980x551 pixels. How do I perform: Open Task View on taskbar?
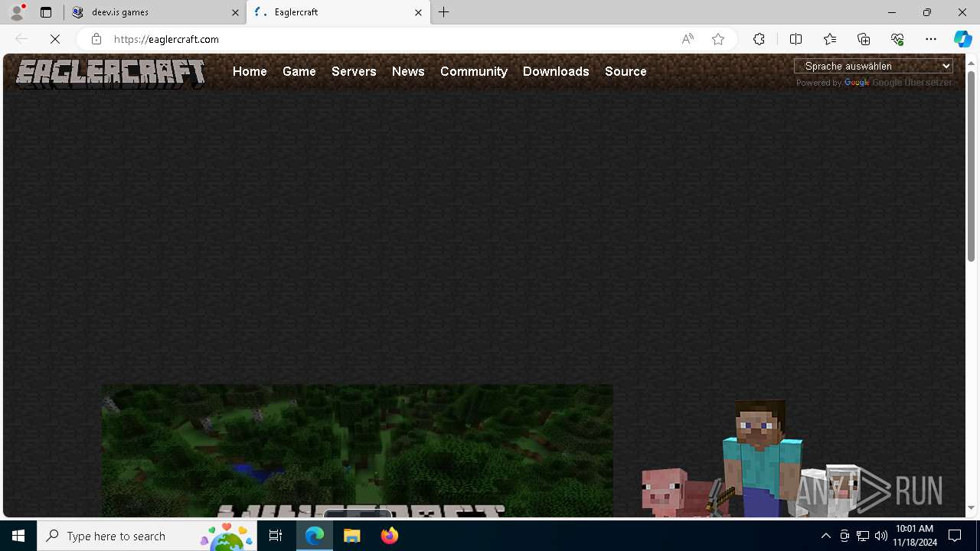[x=276, y=536]
